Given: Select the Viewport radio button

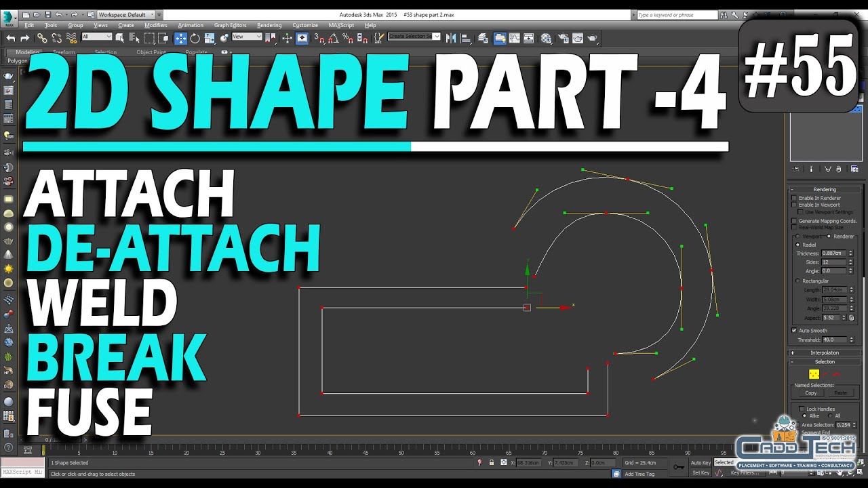Looking at the screenshot, I should (x=797, y=237).
